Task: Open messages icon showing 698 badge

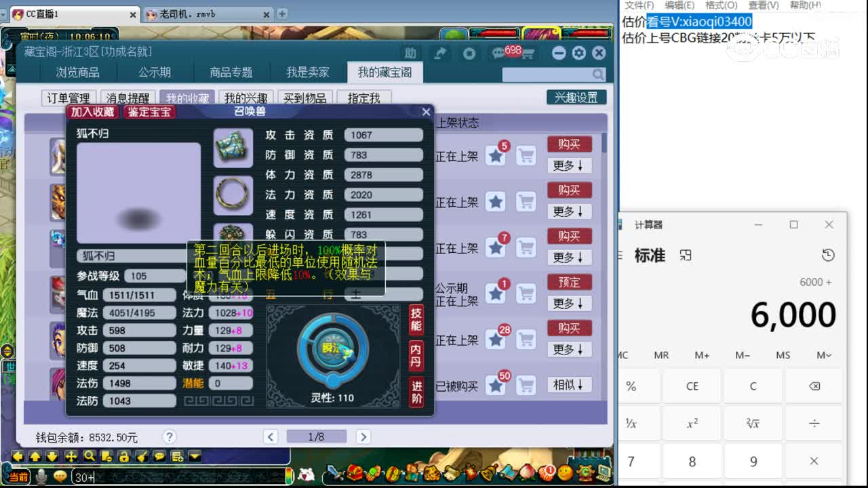Action: [500, 53]
